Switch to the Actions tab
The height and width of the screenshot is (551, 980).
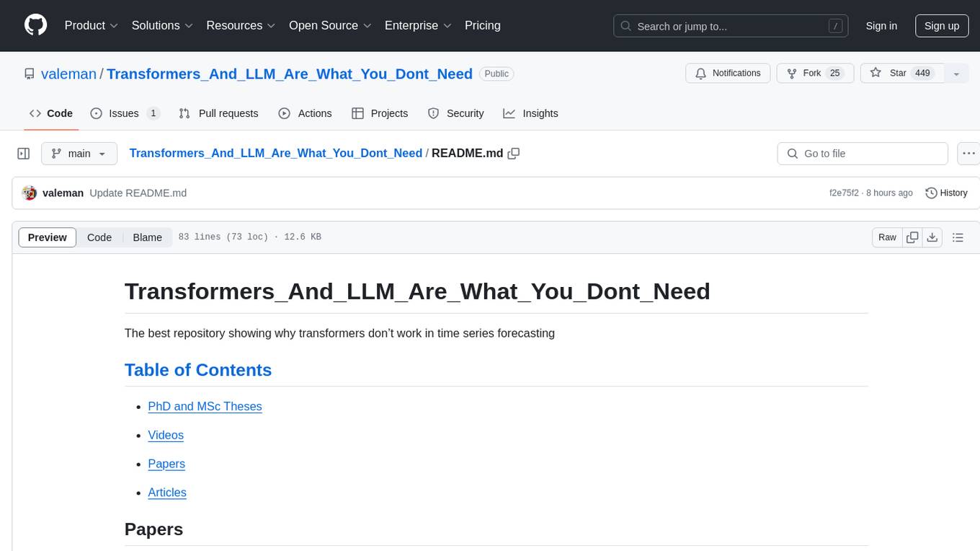coord(305,113)
